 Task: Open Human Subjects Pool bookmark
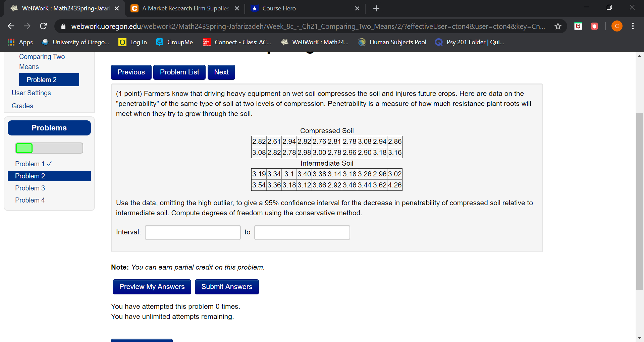point(392,42)
